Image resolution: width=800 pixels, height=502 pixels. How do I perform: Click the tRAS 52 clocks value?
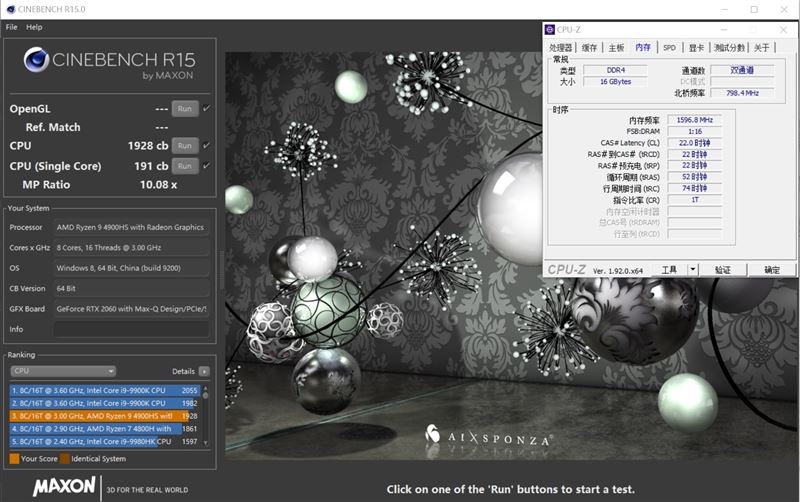point(694,177)
